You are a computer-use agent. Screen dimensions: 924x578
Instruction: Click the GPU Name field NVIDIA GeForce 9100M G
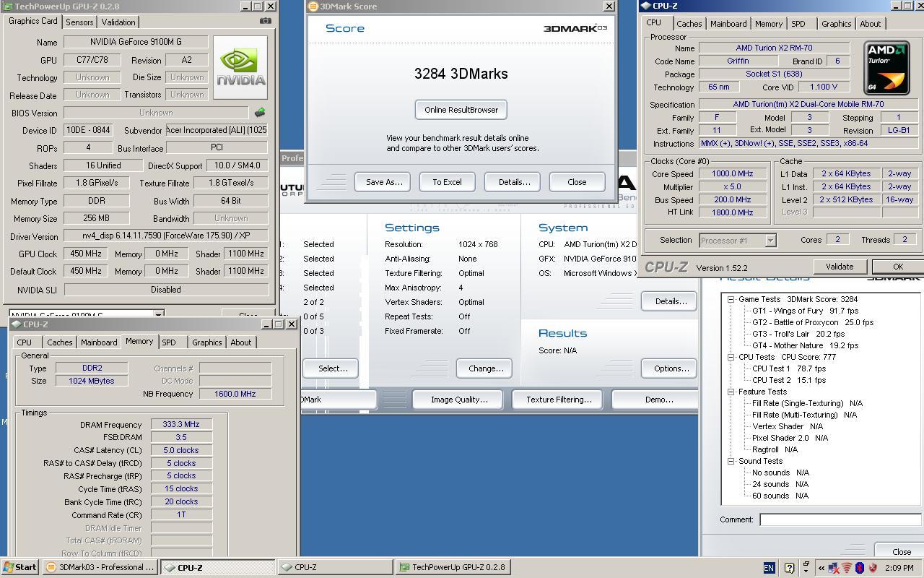coord(136,42)
